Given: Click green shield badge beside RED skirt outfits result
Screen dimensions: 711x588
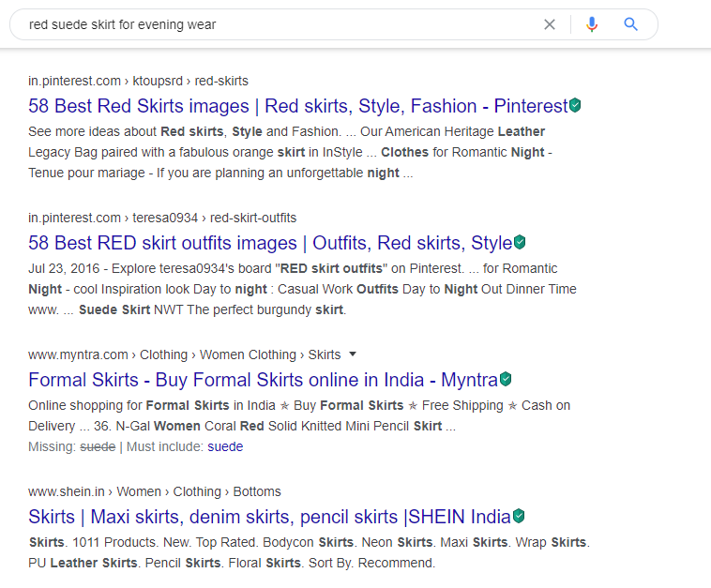Looking at the screenshot, I should click(x=520, y=243).
